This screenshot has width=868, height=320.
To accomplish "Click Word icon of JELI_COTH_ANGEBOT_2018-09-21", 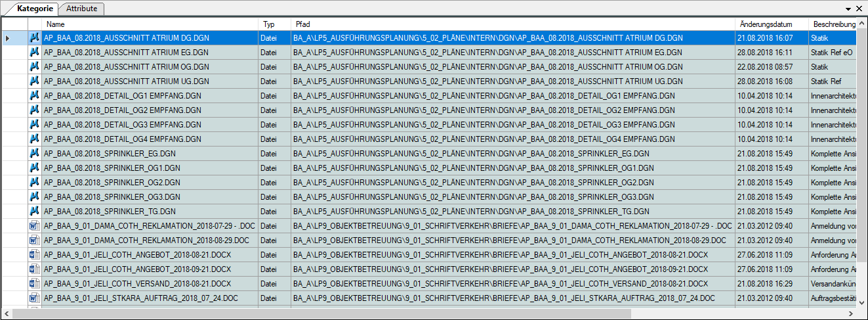I will pyautogui.click(x=35, y=269).
